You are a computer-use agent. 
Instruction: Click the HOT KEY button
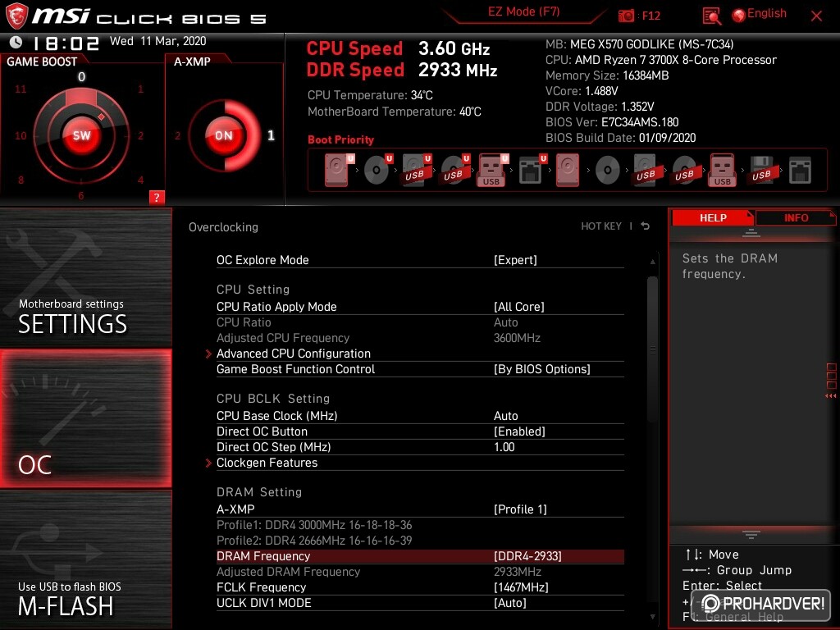601,226
